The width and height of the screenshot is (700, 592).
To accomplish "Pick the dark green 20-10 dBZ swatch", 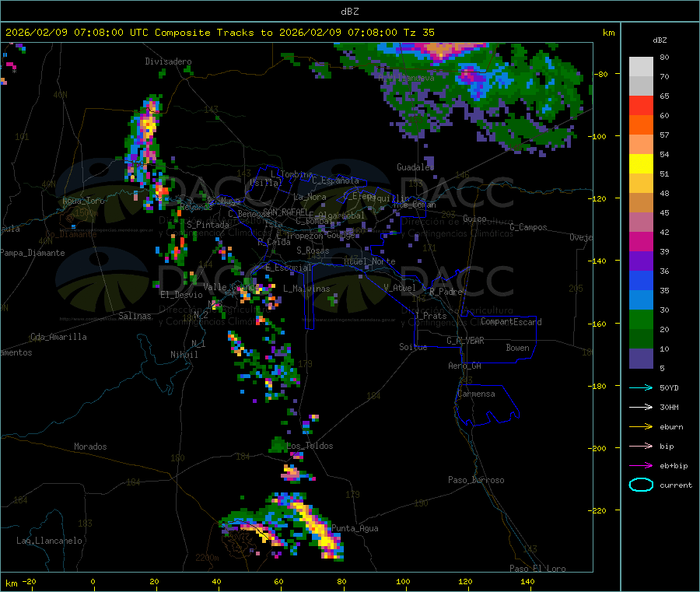I will tap(641, 339).
